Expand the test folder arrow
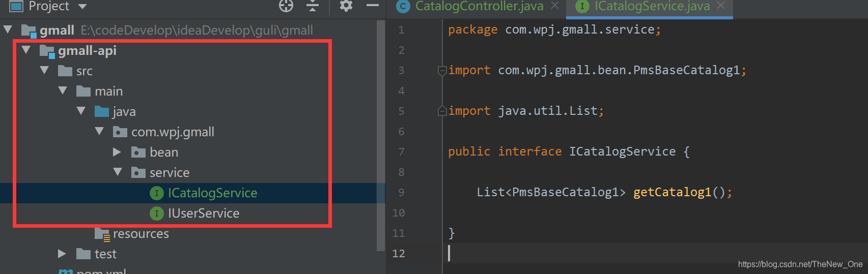Screen dimensions: 868x274 (x=63, y=254)
